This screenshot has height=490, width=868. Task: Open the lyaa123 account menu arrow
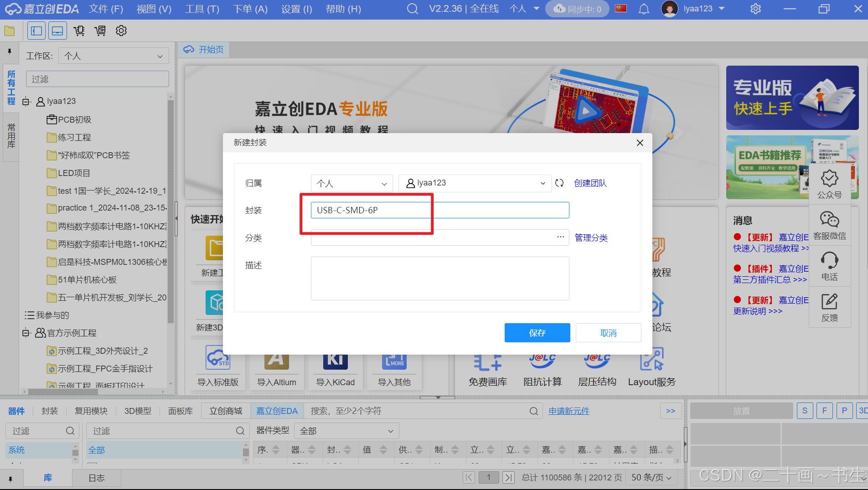click(x=722, y=9)
